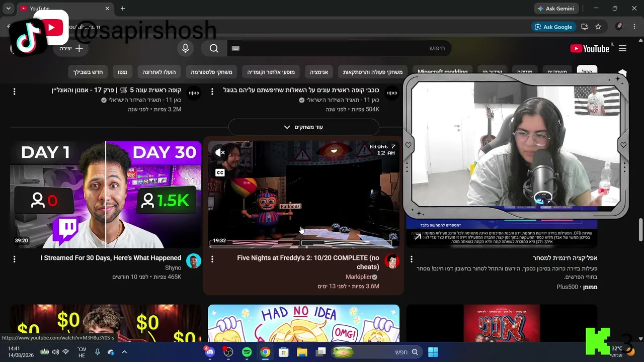Show hidden system tray icons chevron

point(124,352)
